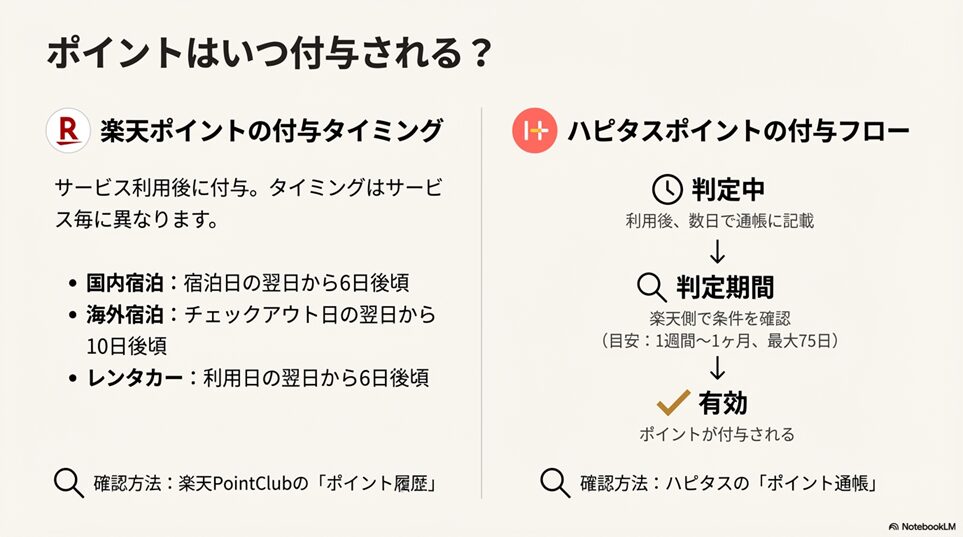Click the gold checkmark beside 有効
Image resolution: width=963 pixels, height=537 pixels.
pyautogui.click(x=675, y=402)
